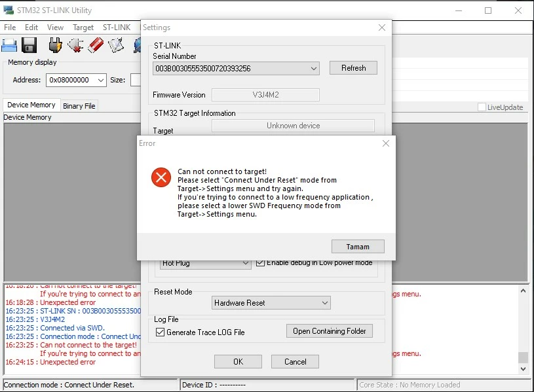
Task: Click Open Containing Folder button
Action: [x=330, y=330]
